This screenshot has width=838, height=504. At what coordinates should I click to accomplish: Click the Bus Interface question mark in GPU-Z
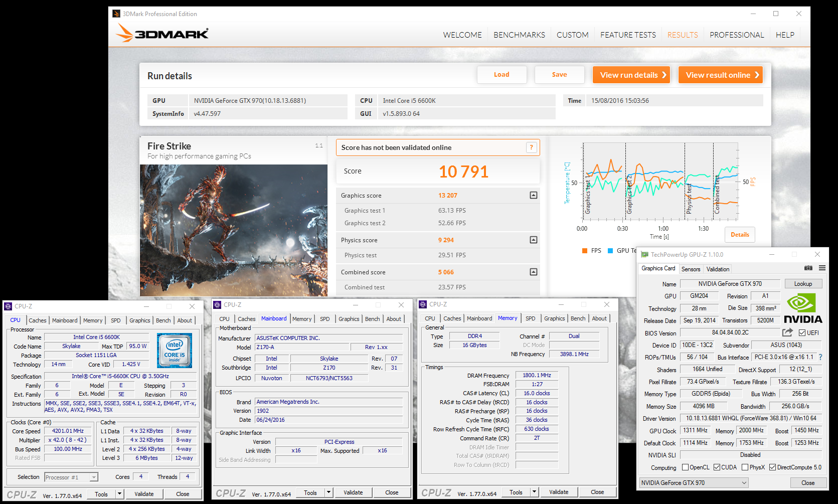click(820, 357)
